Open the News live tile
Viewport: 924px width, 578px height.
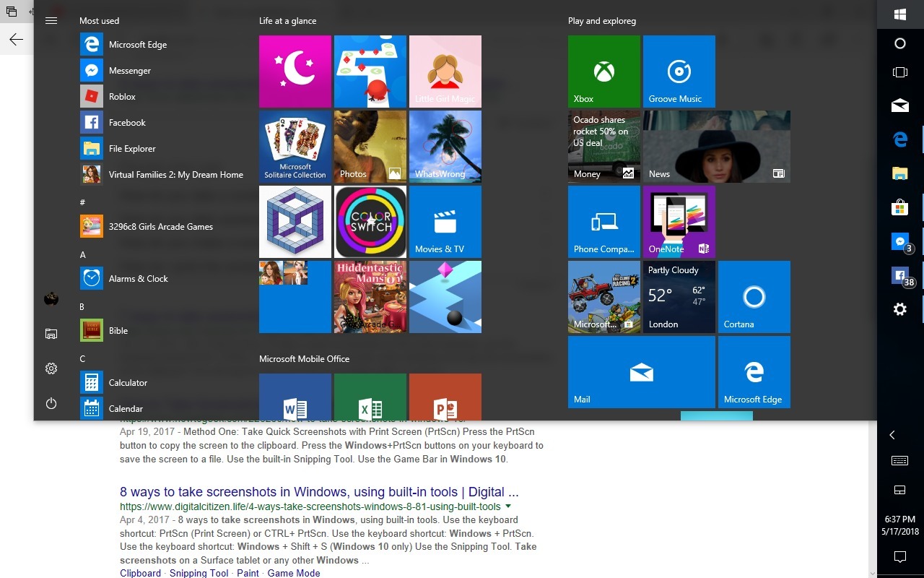(717, 147)
